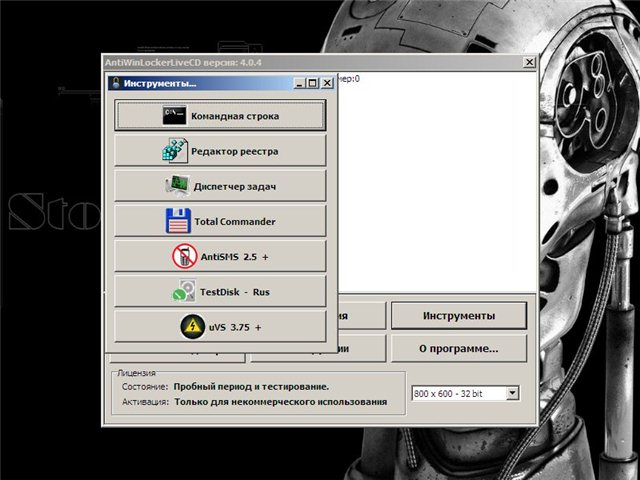Screen dimensions: 640x480
Task: Close the Инструменты tools window
Action: [327, 83]
